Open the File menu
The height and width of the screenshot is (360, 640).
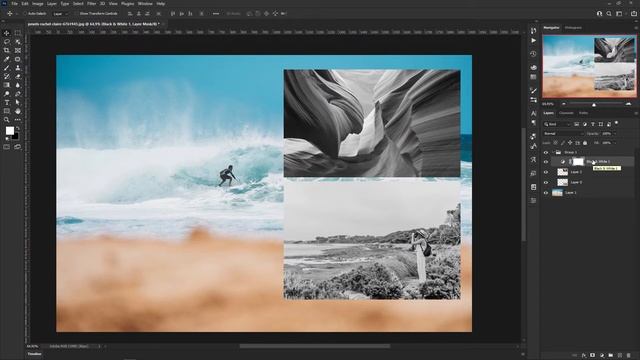pyautogui.click(x=14, y=4)
